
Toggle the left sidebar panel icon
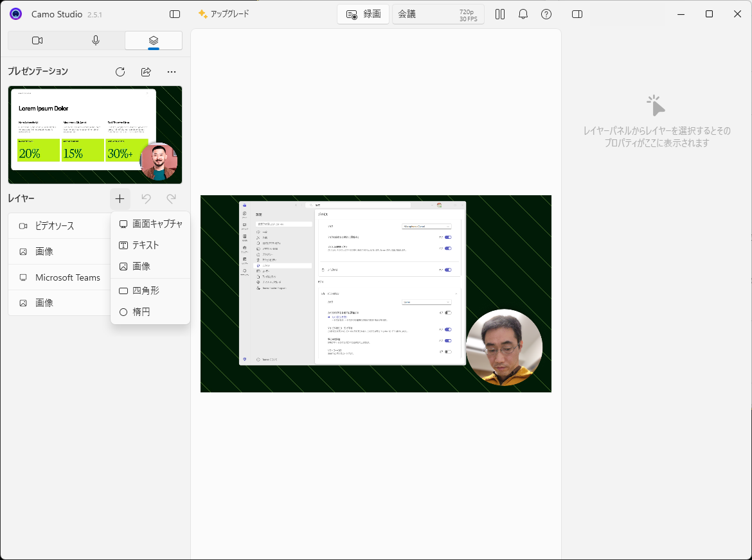coord(175,14)
